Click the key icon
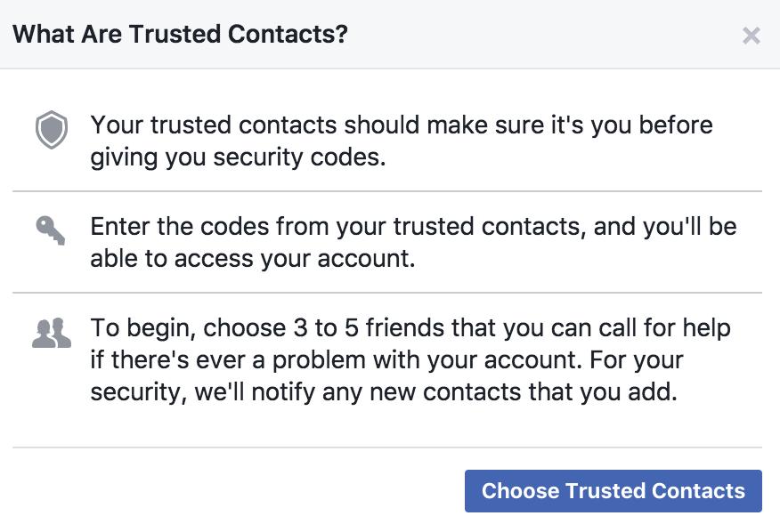780x532 pixels. click(51, 229)
